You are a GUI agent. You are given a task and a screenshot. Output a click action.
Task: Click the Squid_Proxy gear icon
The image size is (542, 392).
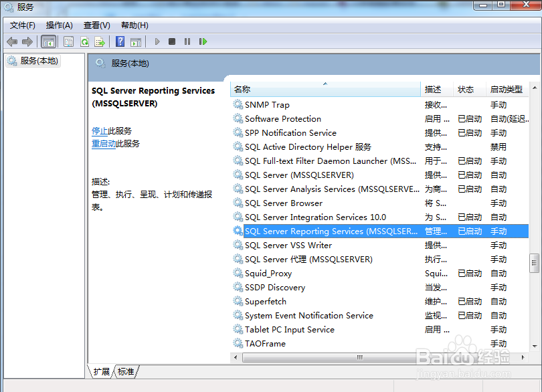coord(238,273)
